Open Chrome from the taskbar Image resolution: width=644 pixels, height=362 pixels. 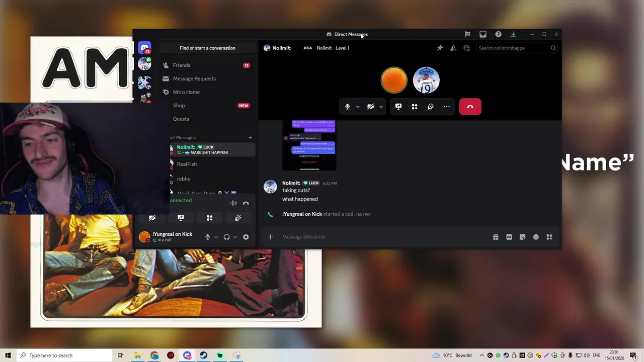tap(154, 355)
